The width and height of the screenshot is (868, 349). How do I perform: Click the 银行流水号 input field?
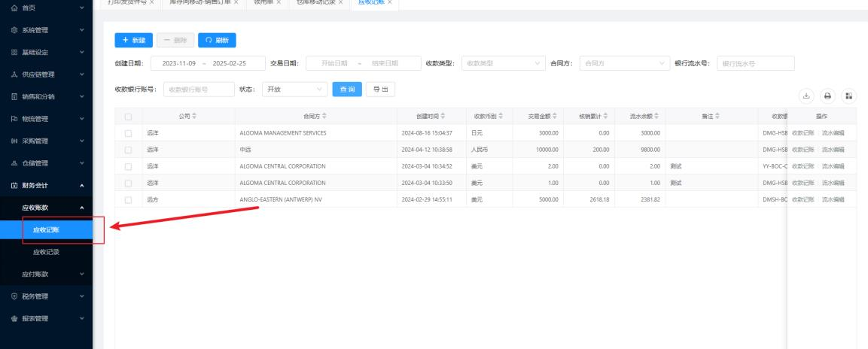pos(755,63)
